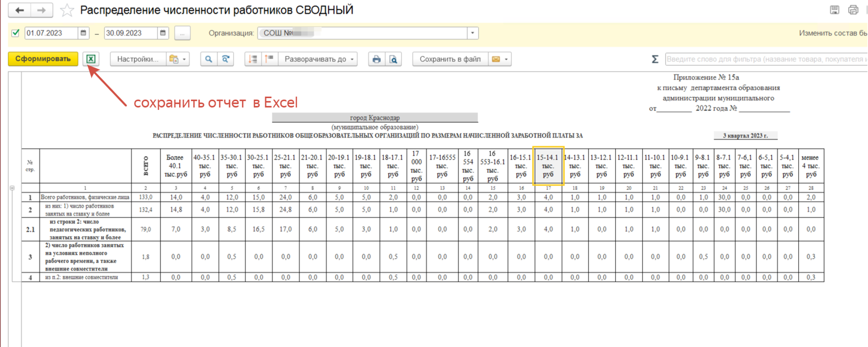
Task: Open the Организация dropdown list
Action: coord(473,33)
